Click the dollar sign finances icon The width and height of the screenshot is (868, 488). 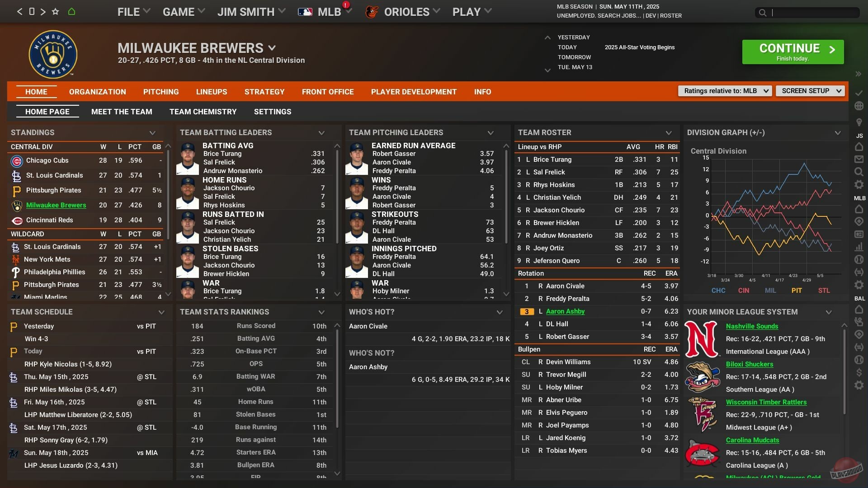859,373
